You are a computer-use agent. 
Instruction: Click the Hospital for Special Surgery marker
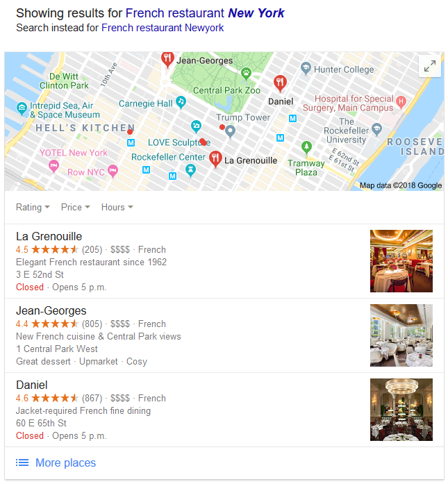(x=401, y=102)
